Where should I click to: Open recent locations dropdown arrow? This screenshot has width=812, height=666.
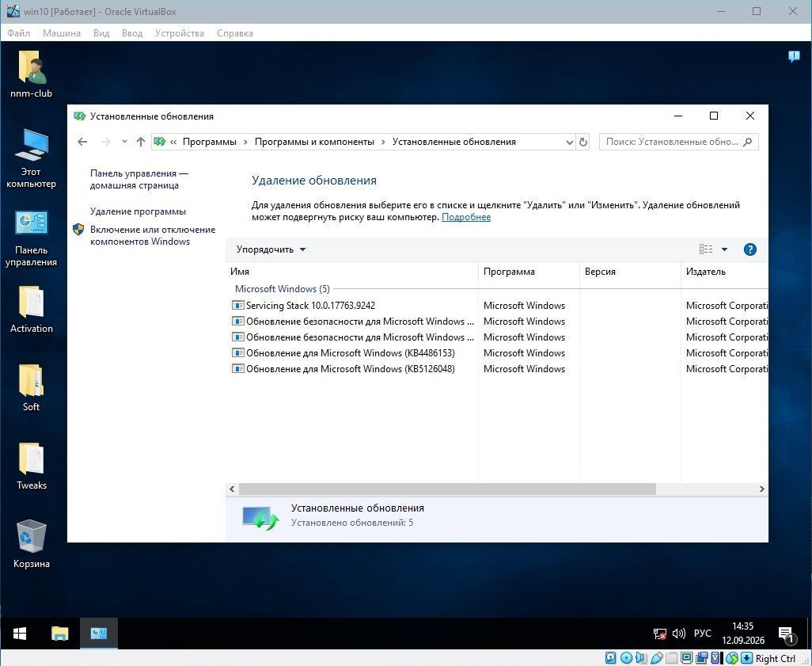click(x=124, y=142)
